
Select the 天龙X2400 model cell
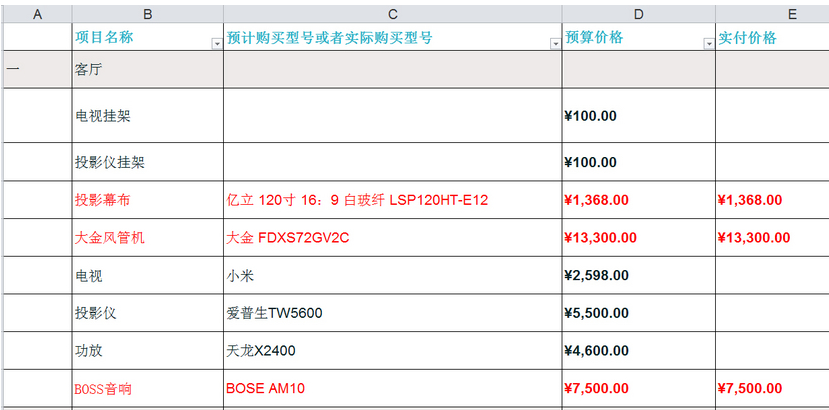(x=393, y=350)
